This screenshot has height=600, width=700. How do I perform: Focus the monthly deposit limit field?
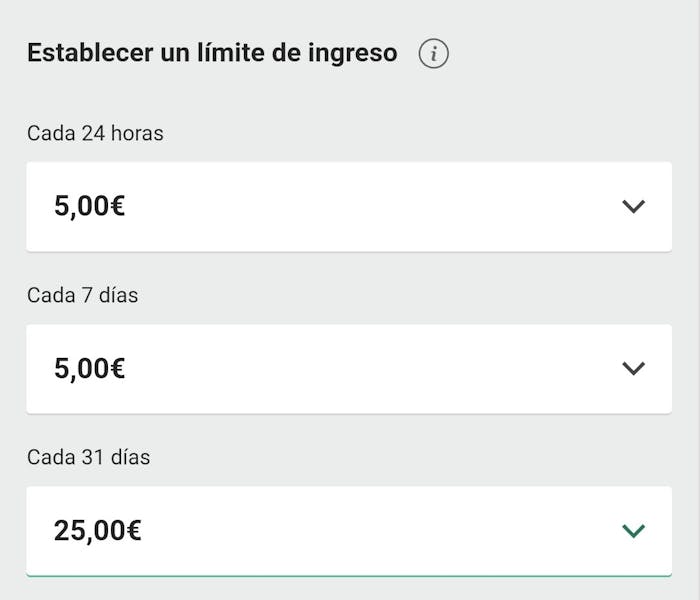[348, 530]
